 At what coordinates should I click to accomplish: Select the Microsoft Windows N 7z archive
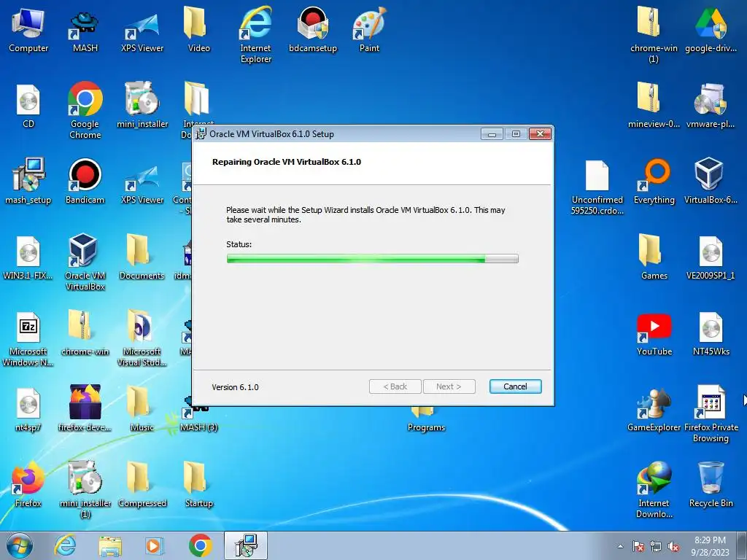[x=28, y=339]
